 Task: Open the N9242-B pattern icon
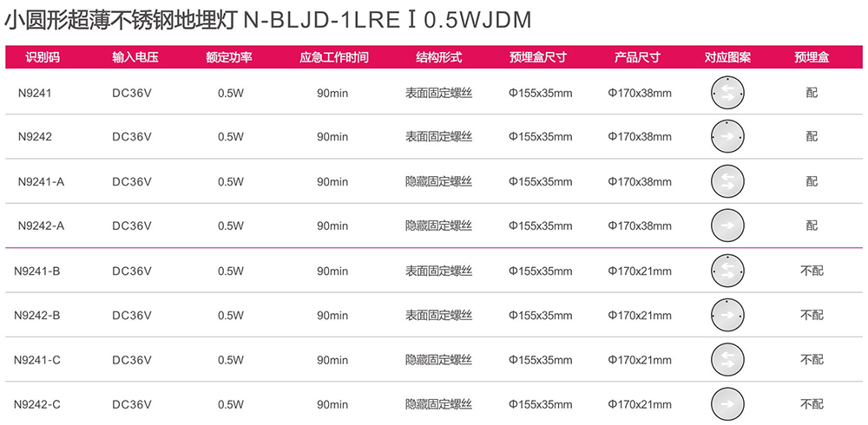pos(727,315)
